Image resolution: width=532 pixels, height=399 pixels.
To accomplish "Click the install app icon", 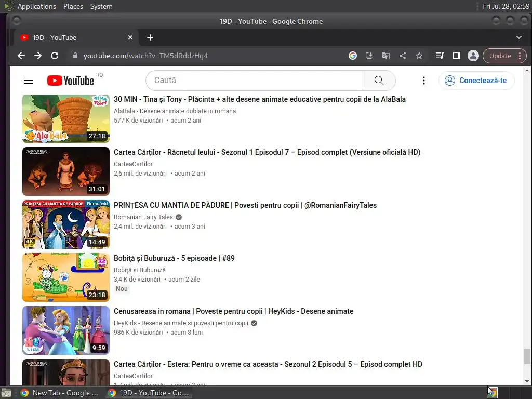I will tap(369, 56).
